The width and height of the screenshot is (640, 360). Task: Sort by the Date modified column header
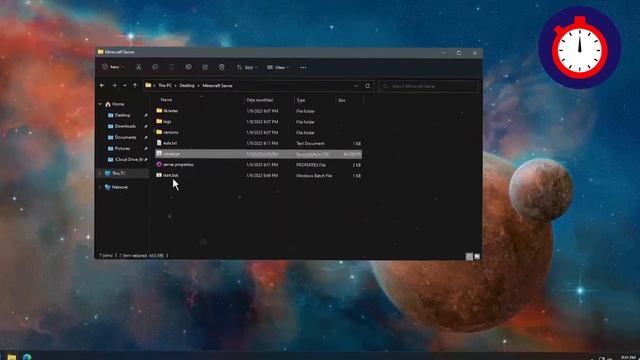260,100
